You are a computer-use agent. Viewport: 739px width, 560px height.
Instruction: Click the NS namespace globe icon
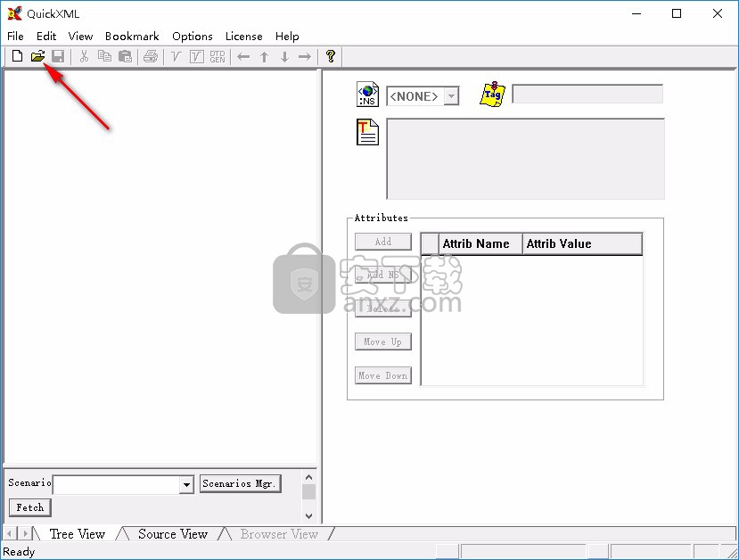367,95
